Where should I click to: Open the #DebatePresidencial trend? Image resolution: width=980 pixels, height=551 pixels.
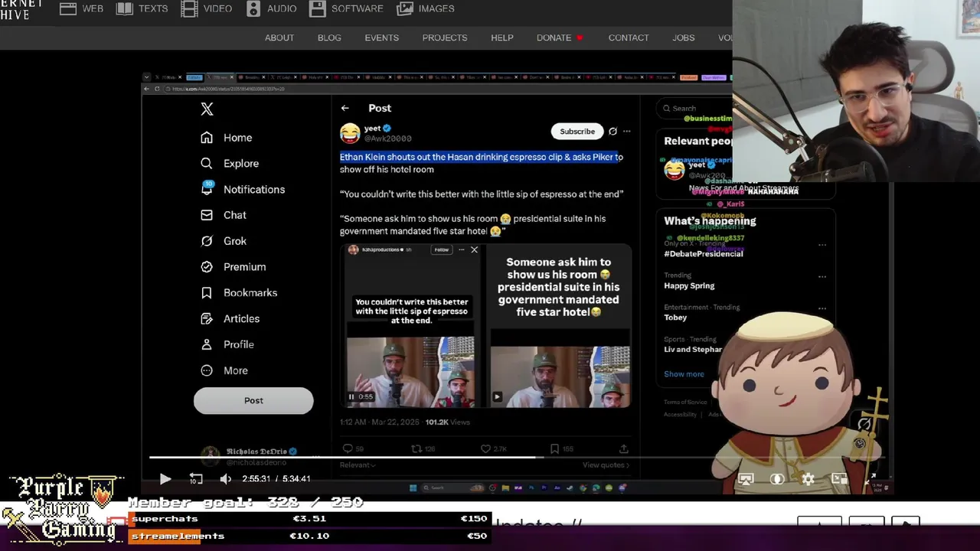[704, 253]
